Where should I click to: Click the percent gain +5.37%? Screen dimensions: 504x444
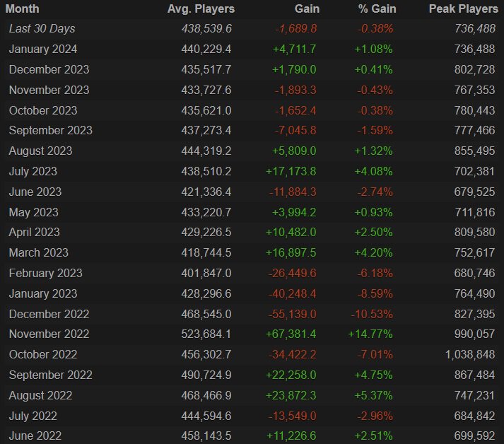pyautogui.click(x=373, y=396)
